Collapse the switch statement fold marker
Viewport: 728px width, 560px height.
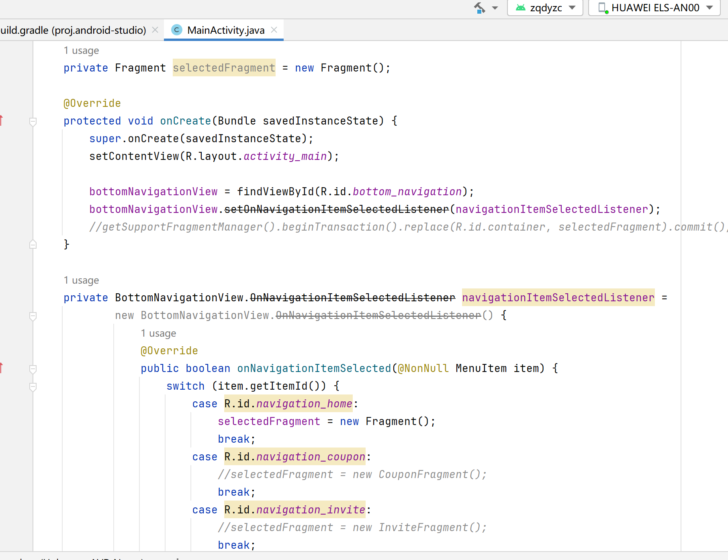(x=33, y=386)
